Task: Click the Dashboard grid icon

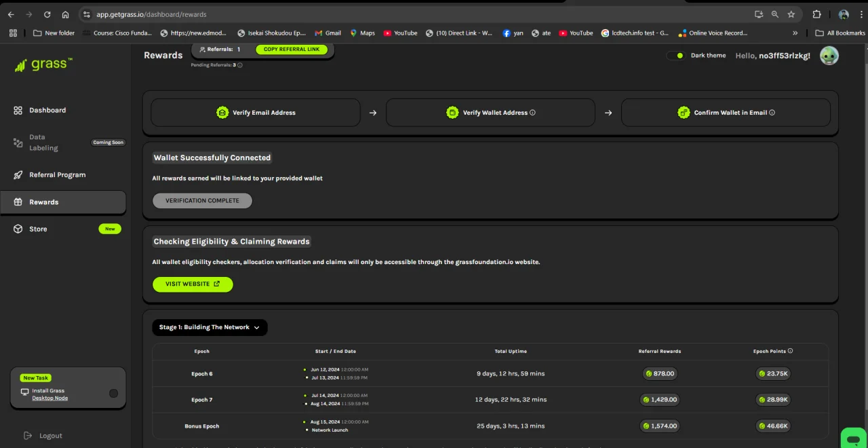Action: pos(18,110)
